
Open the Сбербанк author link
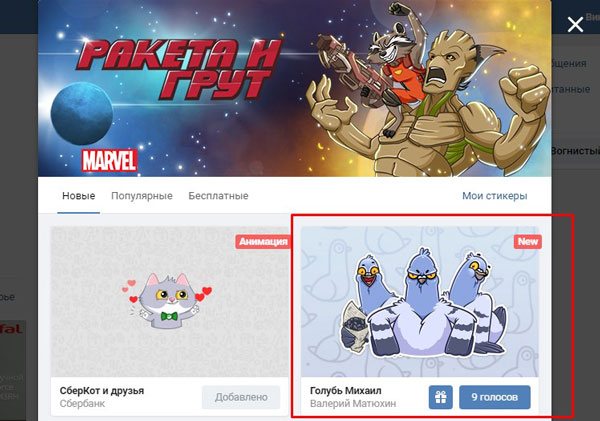[x=82, y=403]
